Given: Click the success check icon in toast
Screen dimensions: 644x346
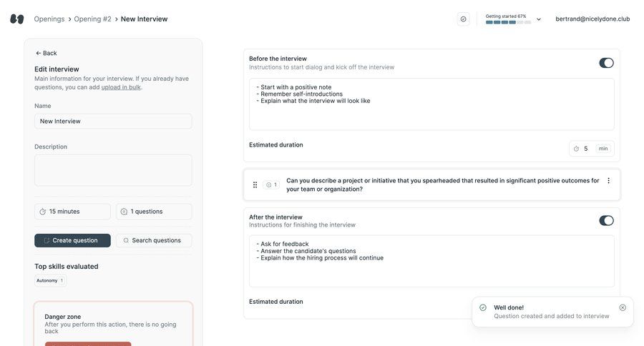Looking at the screenshot, I should pyautogui.click(x=483, y=307).
